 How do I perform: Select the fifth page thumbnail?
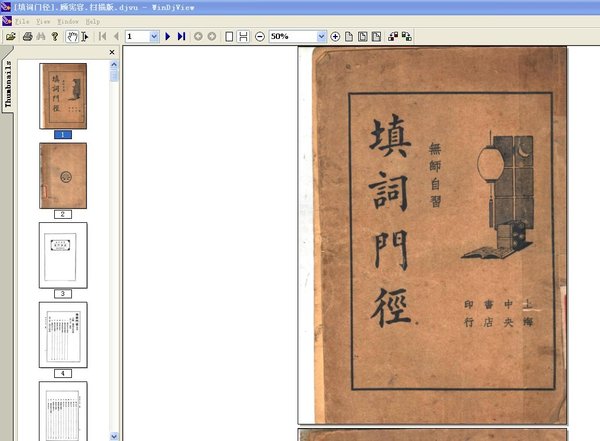click(x=63, y=411)
